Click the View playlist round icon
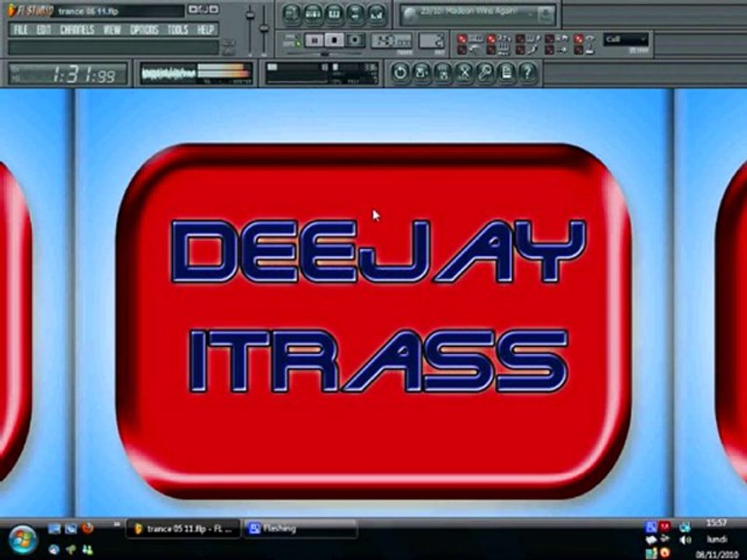The height and width of the screenshot is (560, 747). point(292,14)
